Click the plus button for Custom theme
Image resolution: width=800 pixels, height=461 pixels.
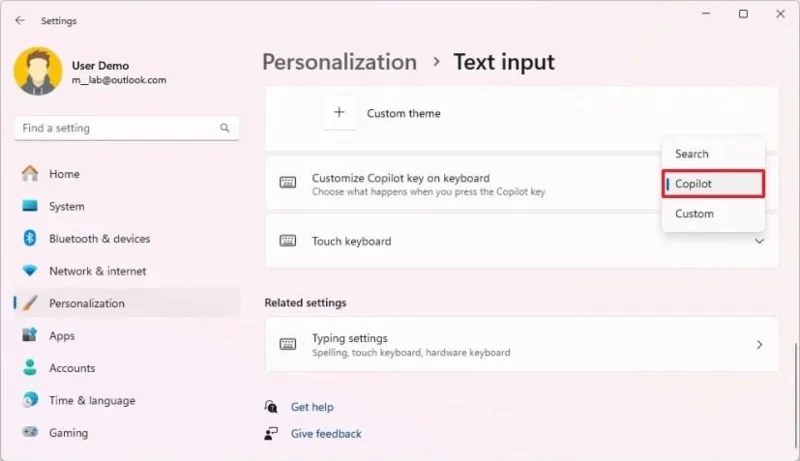point(339,113)
